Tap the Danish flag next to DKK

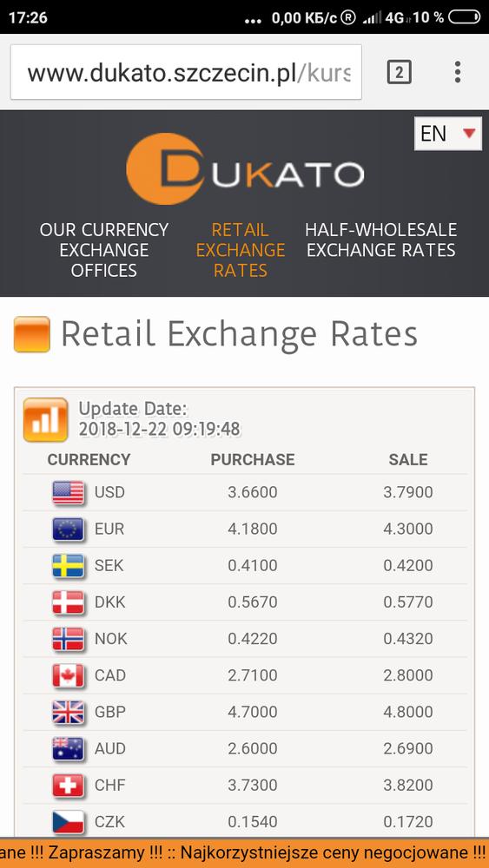click(68, 602)
